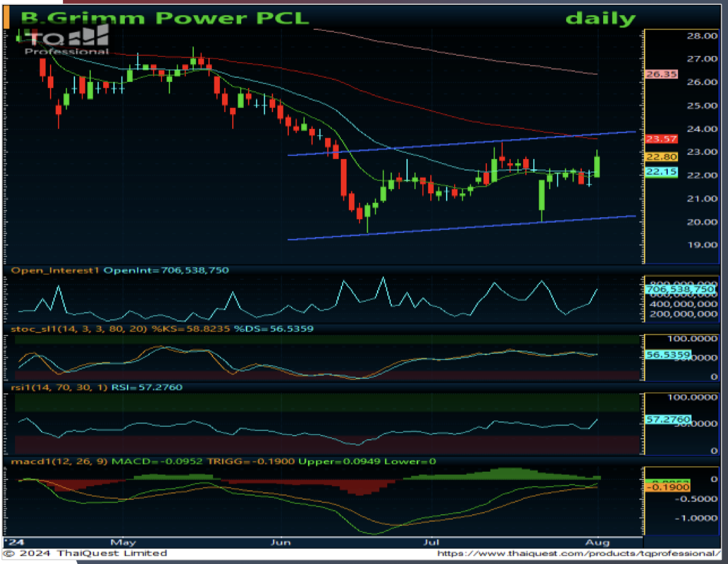Click the 23.00 price axis label

[x=702, y=152]
